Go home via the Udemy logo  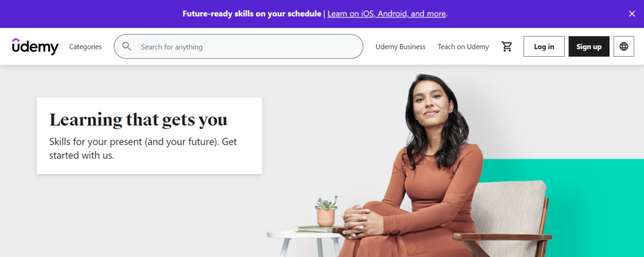point(35,47)
